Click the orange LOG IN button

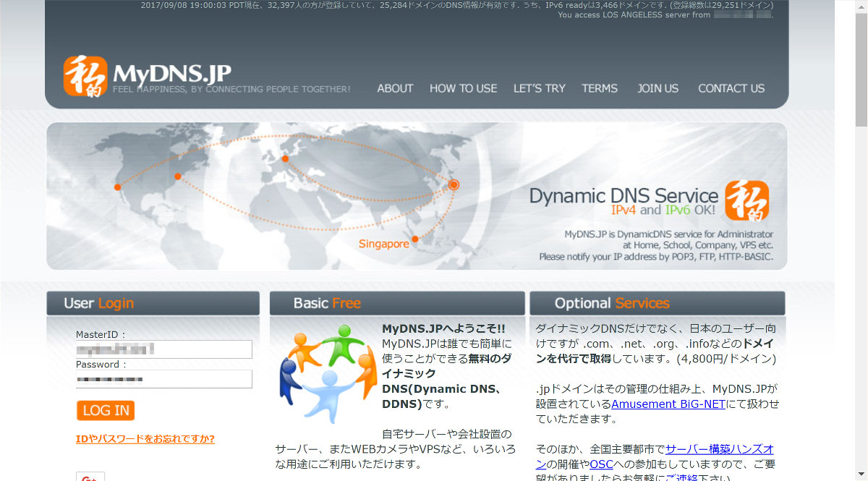coord(106,411)
